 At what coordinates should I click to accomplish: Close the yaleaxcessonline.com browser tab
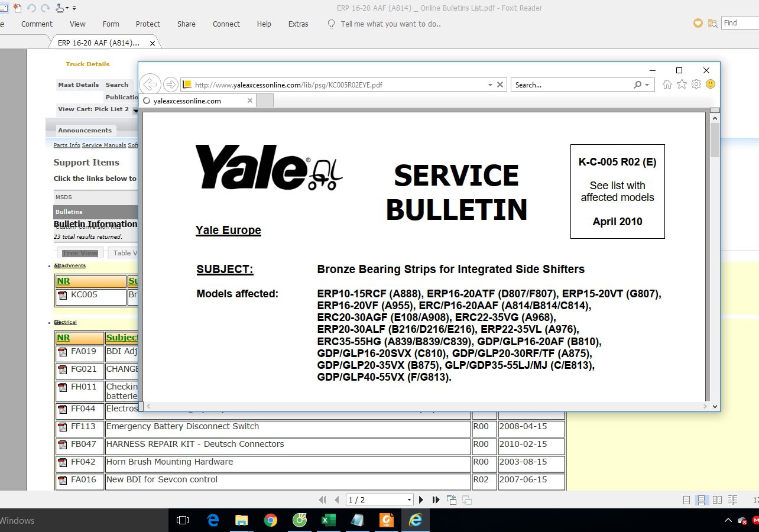[249, 100]
